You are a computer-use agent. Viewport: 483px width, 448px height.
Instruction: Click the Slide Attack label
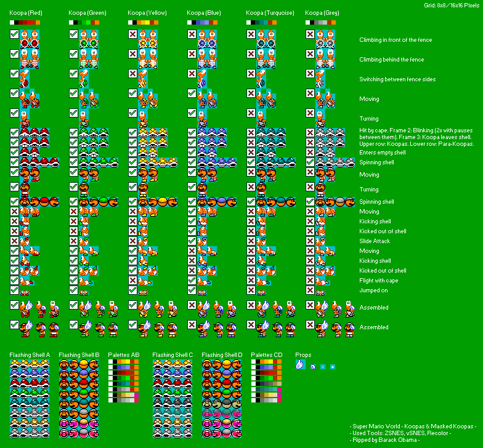pos(375,241)
